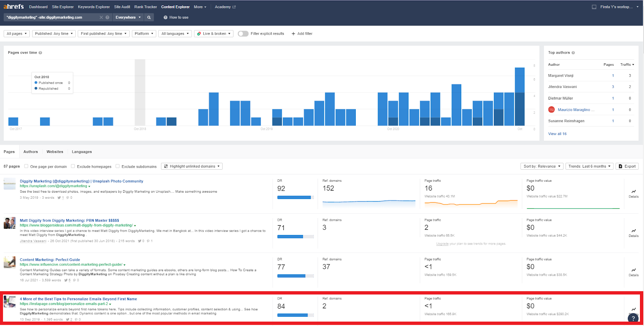The image size is (644, 326).
Task: Show Top authors info tooltip
Action: [573, 53]
